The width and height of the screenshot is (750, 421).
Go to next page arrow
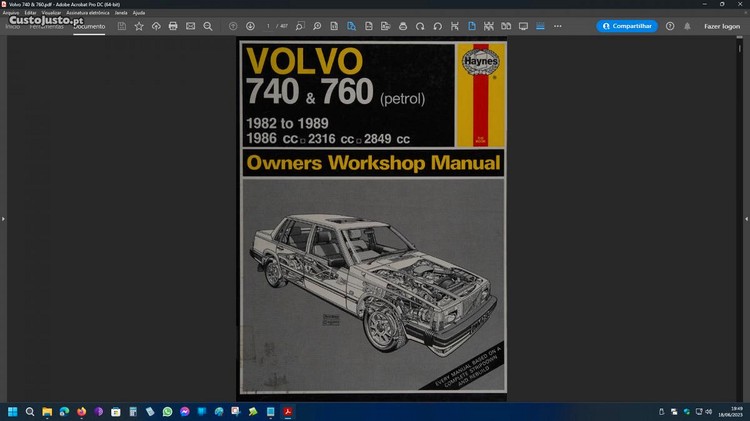249,26
